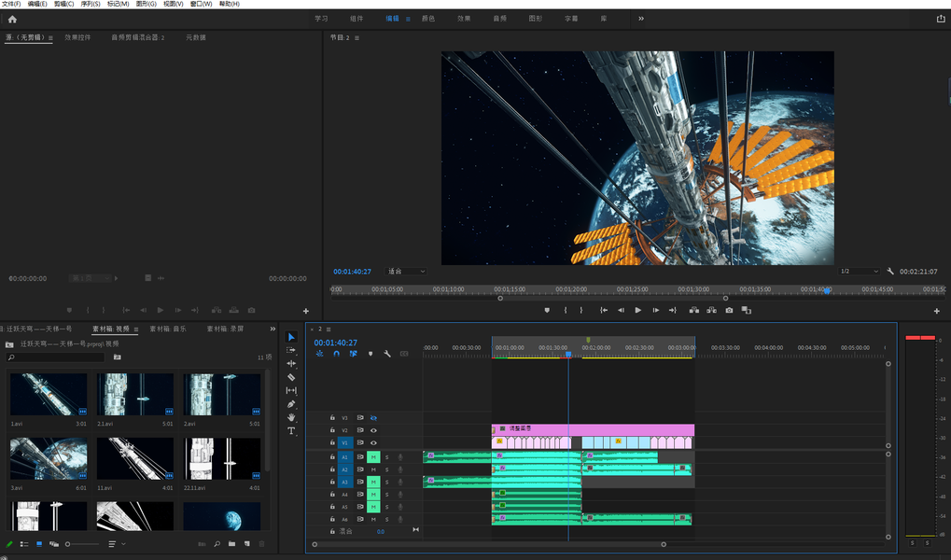Click the project panel thumbnail zoom slider
The image size is (951, 560).
click(68, 544)
